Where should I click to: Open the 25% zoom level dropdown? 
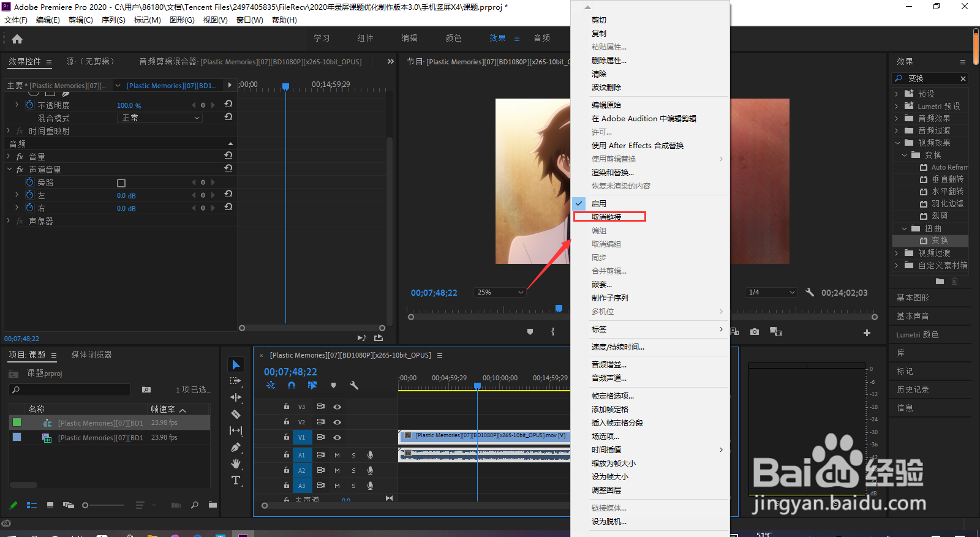(x=500, y=292)
